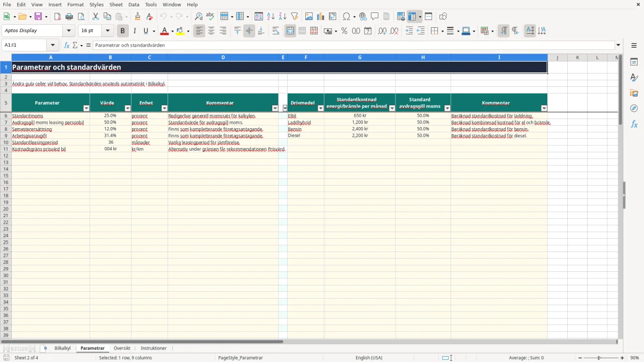Image resolution: width=644 pixels, height=362 pixels.
Task: Export directly as PDF
Action: (57, 17)
